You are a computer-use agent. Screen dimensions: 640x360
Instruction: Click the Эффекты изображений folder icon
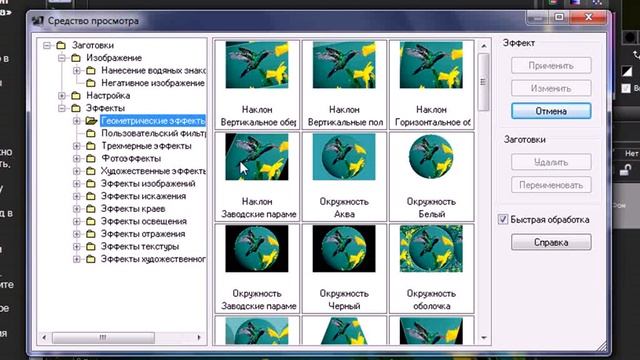91,184
